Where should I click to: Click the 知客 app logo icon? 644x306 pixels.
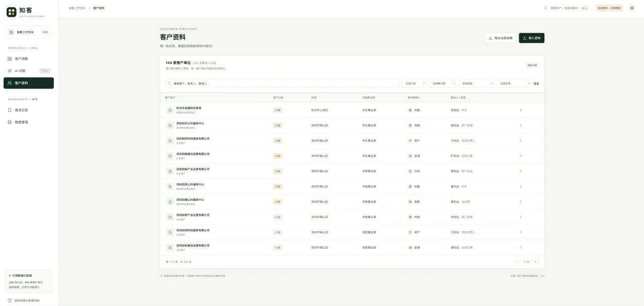click(11, 12)
